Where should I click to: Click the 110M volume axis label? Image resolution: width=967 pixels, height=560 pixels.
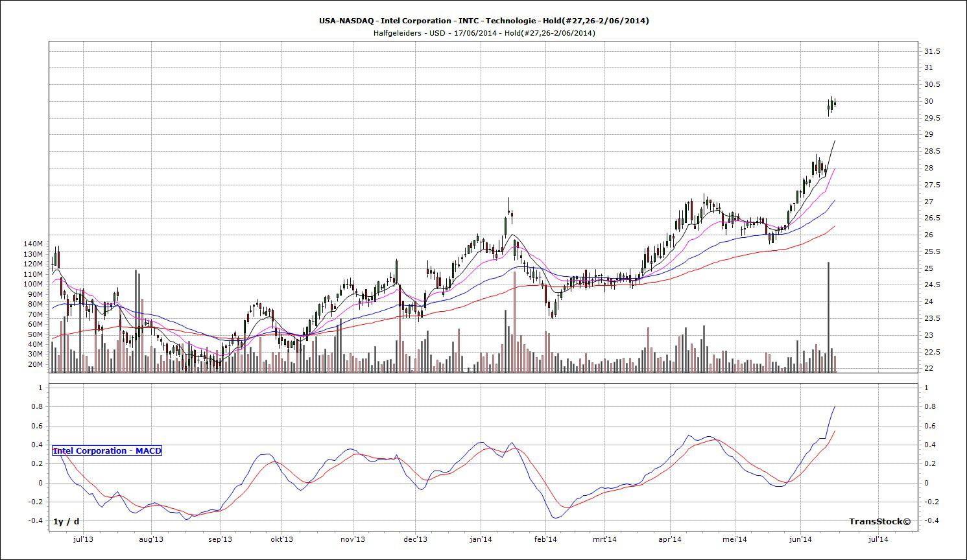pyautogui.click(x=32, y=275)
